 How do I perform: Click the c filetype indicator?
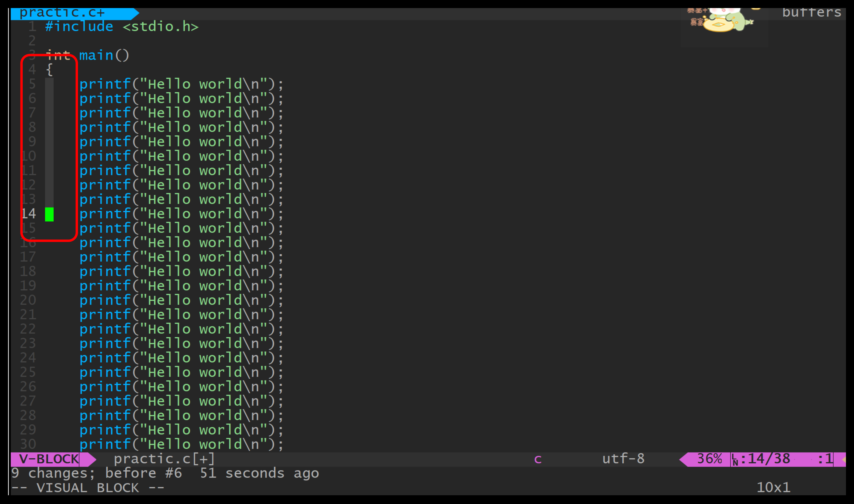pyautogui.click(x=538, y=460)
